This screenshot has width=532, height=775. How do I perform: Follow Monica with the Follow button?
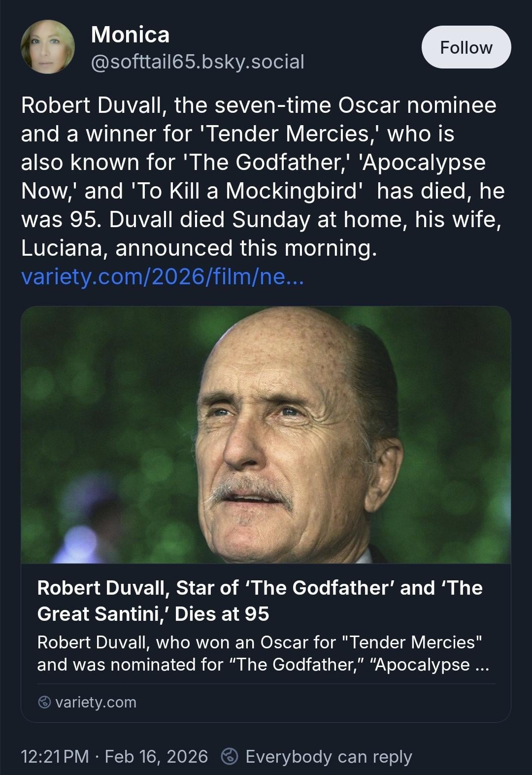pyautogui.click(x=466, y=47)
